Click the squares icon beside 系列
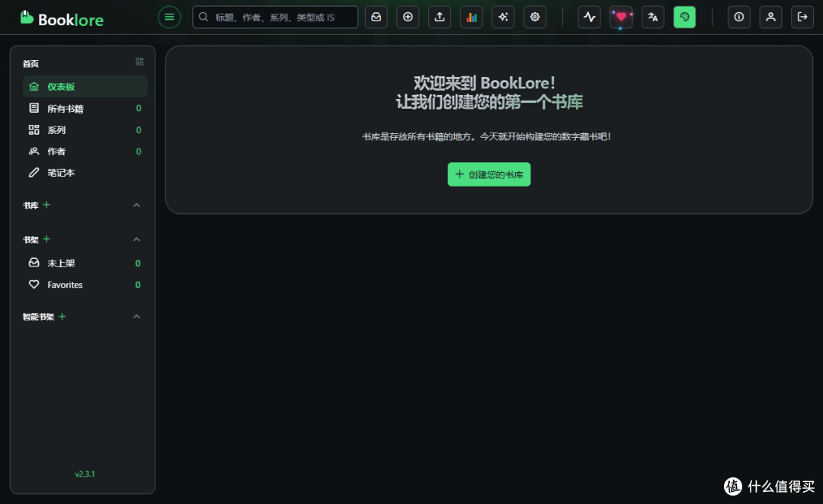This screenshot has width=823, height=504. pyautogui.click(x=34, y=129)
